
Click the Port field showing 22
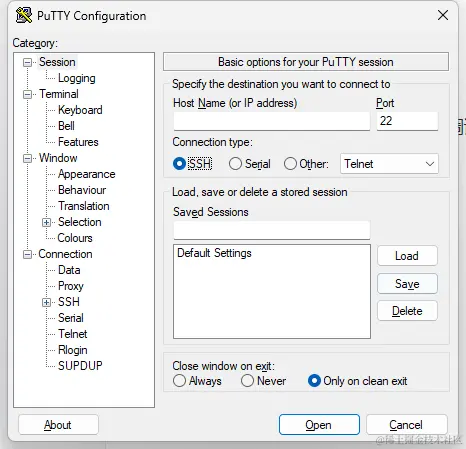(407, 121)
